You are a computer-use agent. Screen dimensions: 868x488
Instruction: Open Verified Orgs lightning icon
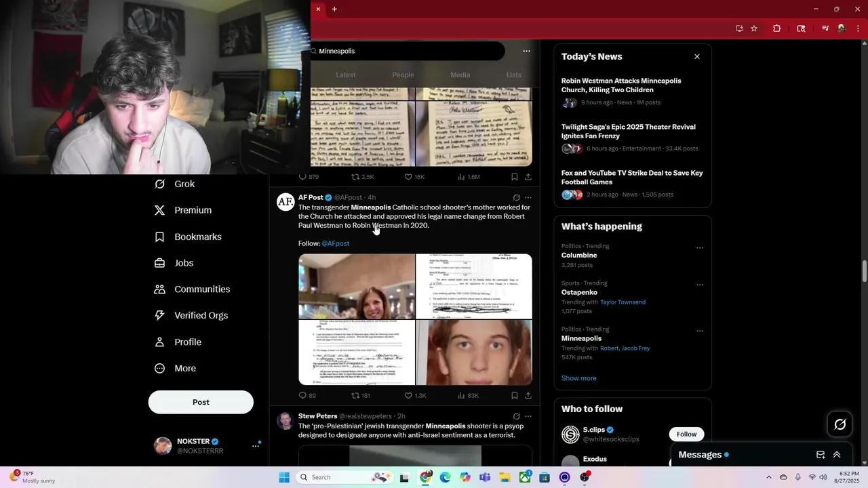point(159,315)
